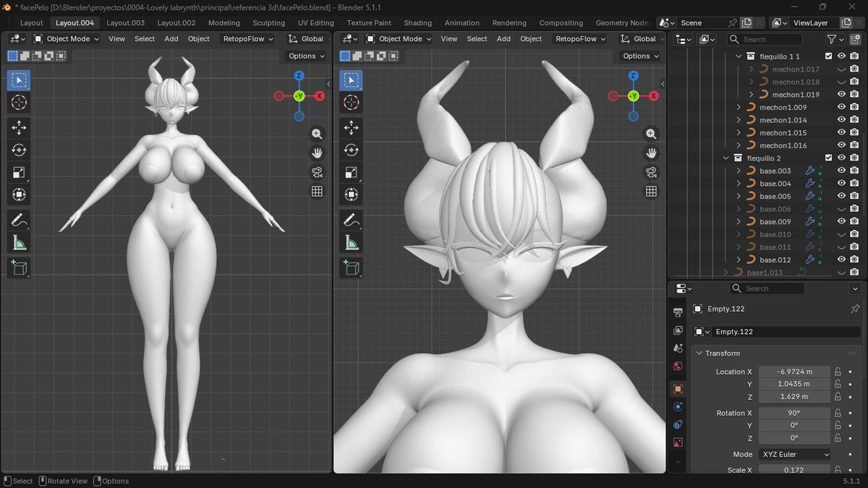Click the Location Y value field
This screenshot has height=488, width=868.
[x=794, y=384]
